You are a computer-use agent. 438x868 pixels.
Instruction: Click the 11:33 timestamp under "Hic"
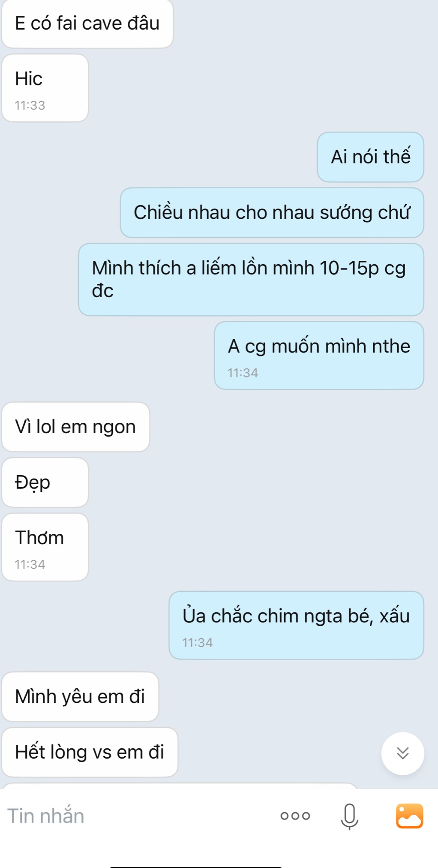click(30, 105)
